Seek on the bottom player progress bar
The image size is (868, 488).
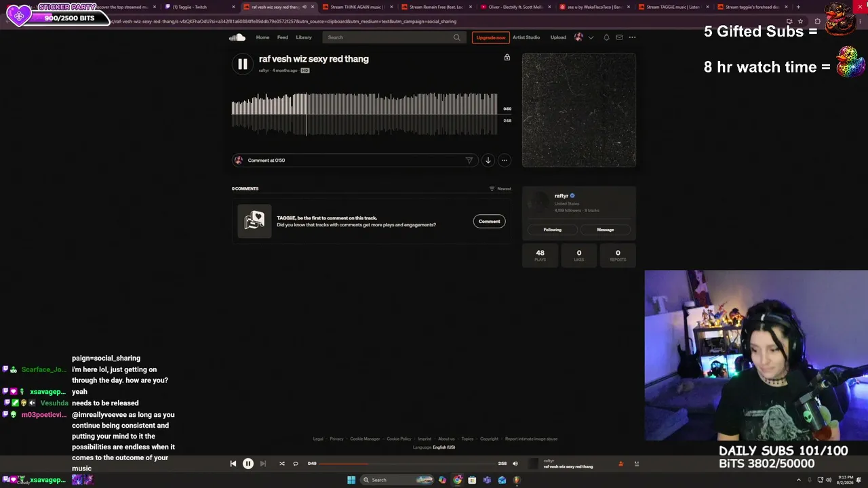click(x=408, y=464)
